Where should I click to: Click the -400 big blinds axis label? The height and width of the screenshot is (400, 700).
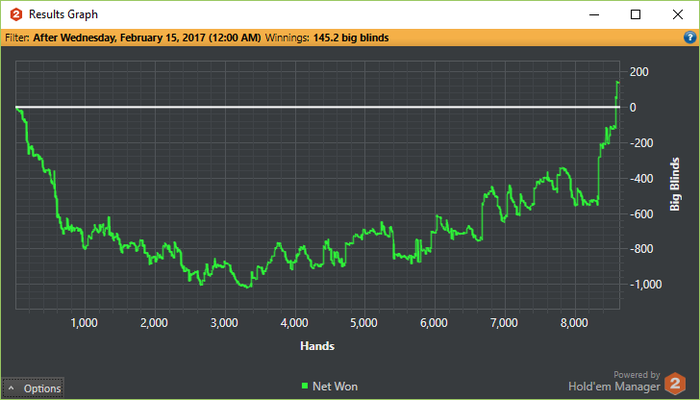641,179
